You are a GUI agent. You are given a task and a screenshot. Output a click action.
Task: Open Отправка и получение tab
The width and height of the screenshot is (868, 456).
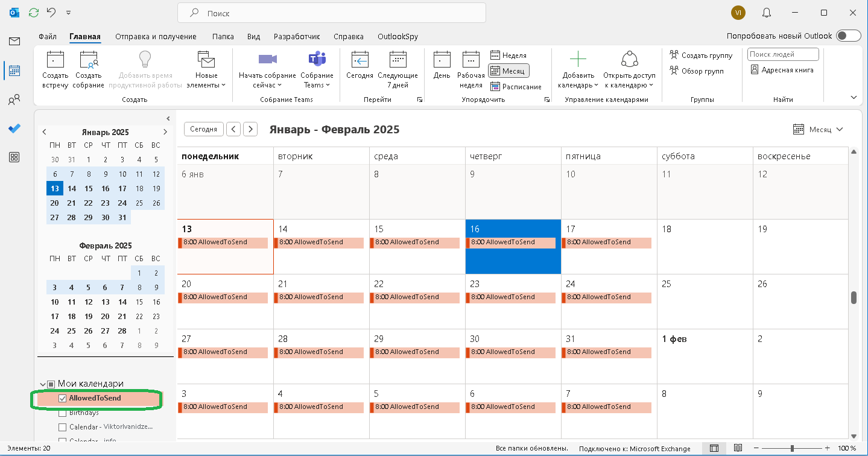(156, 36)
